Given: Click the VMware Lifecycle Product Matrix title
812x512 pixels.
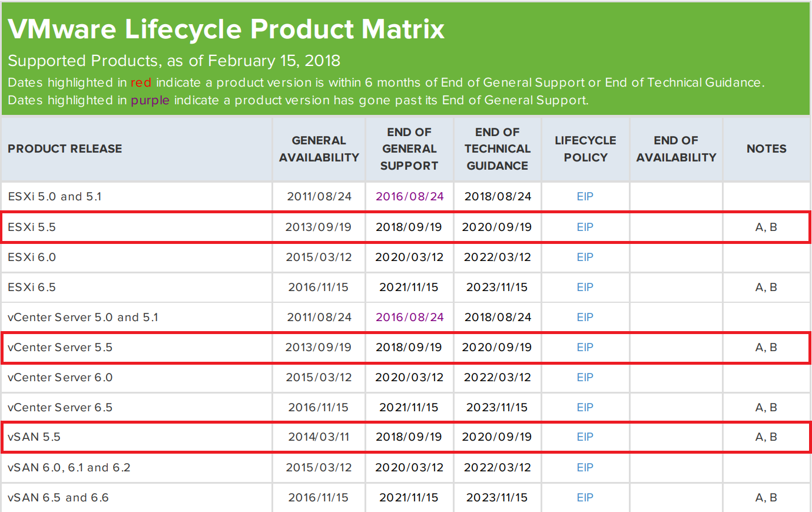Looking at the screenshot, I should pos(226,29).
